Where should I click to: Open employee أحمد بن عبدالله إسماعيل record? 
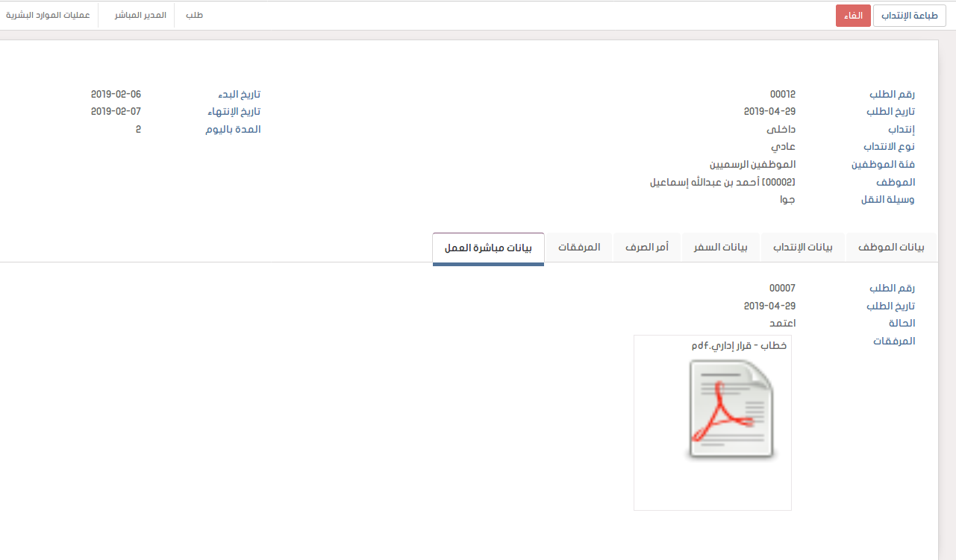[x=722, y=182]
